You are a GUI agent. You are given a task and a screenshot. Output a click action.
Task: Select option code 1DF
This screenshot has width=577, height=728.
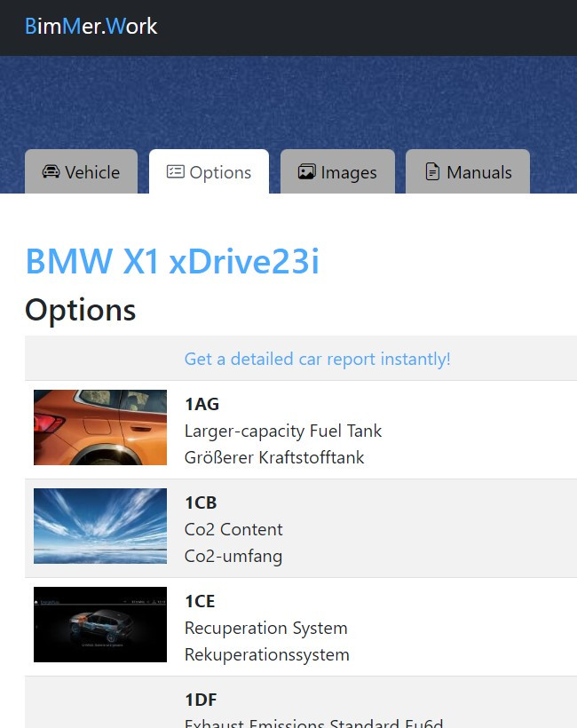point(201,700)
